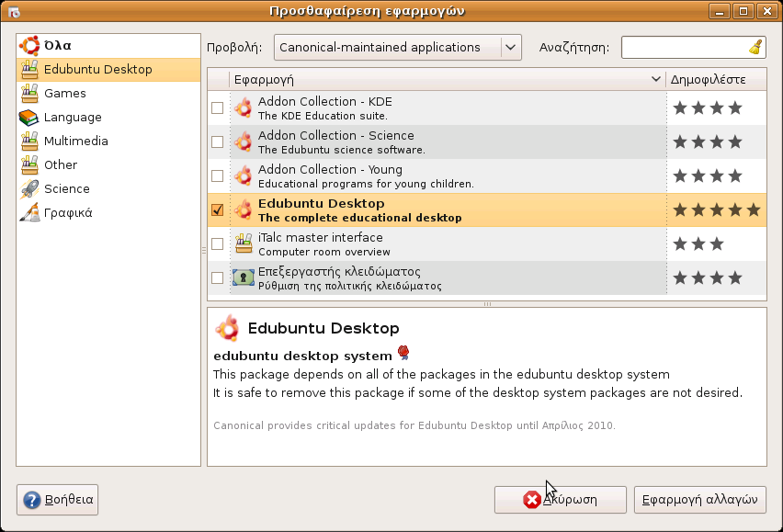Click the star rating of Edubuntu Desktop row

(x=717, y=210)
